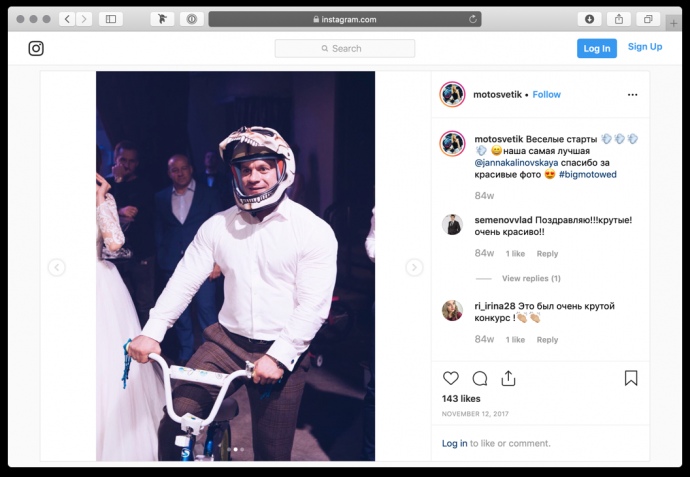Viewport: 690px width, 477px height.
Task: Open new tab plus button
Action: coord(673,23)
